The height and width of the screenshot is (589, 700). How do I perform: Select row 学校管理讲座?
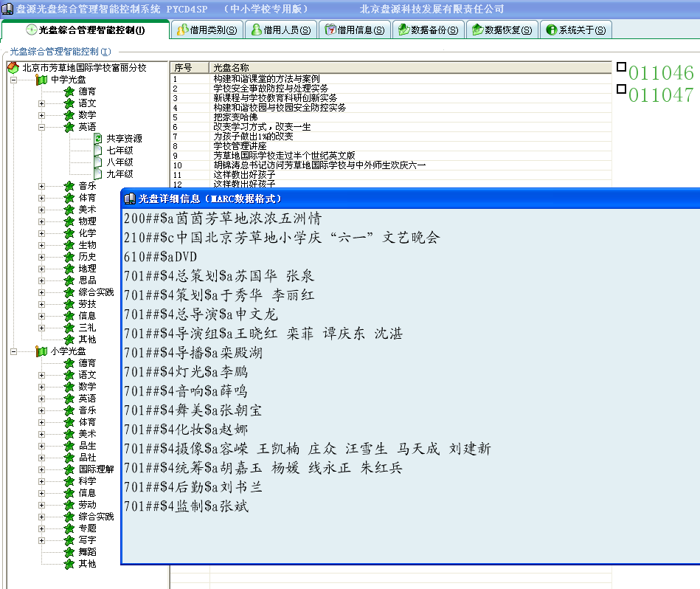391,146
